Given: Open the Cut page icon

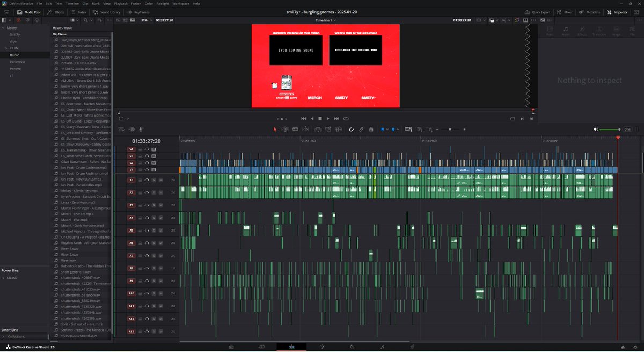Looking at the screenshot, I should point(261,347).
